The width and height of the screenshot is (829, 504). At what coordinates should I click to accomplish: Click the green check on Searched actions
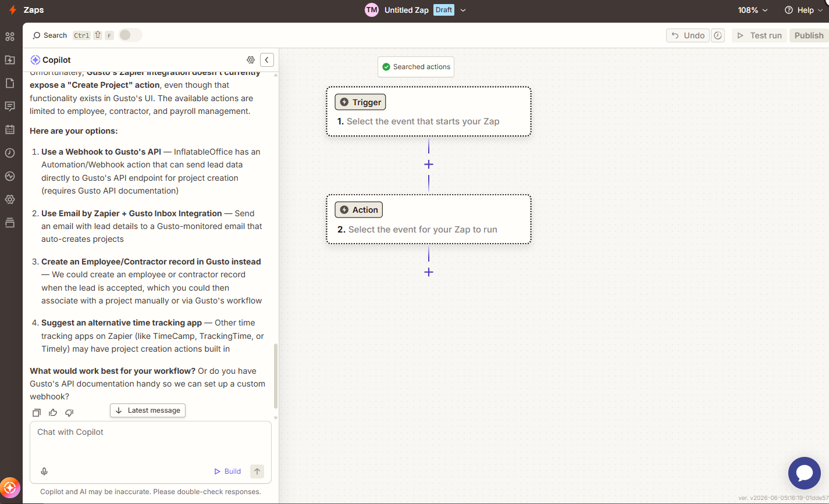(386, 67)
